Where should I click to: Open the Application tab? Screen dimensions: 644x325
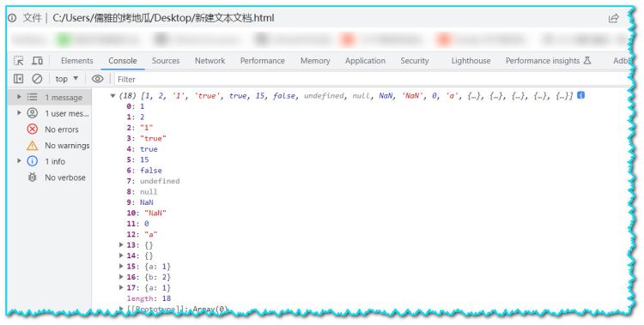365,61
